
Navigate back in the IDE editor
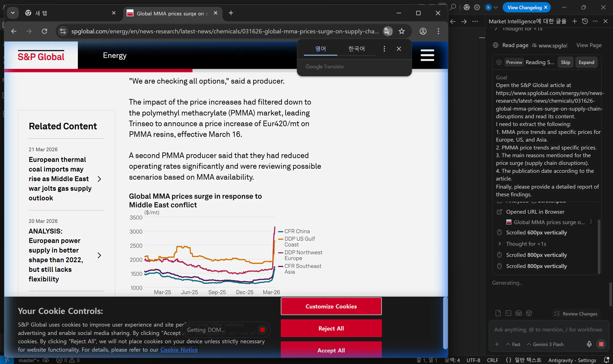pos(453,21)
